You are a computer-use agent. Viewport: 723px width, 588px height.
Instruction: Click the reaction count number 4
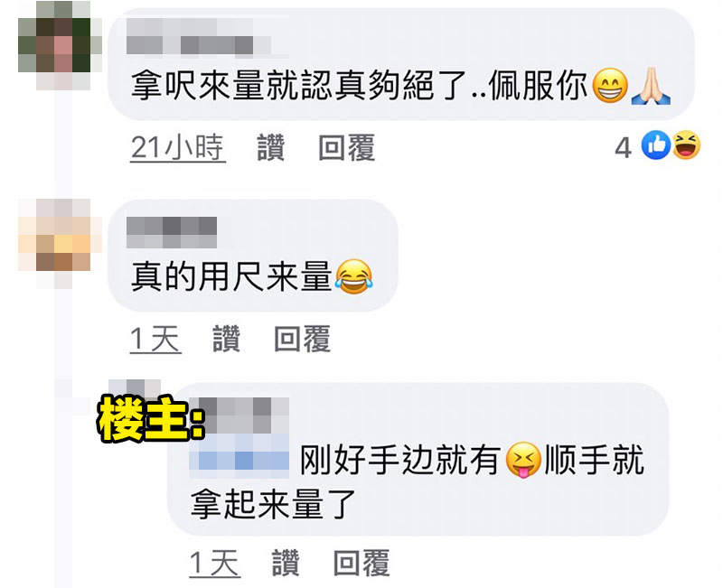(x=623, y=148)
